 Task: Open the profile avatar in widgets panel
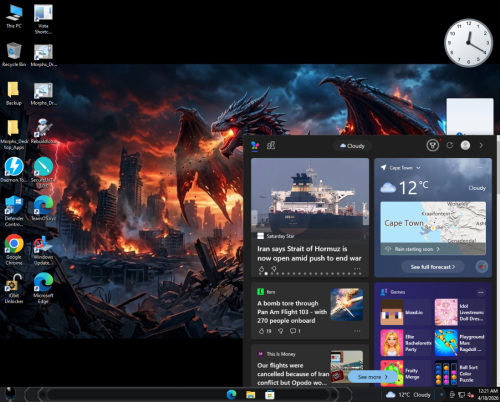pyautogui.click(x=465, y=145)
